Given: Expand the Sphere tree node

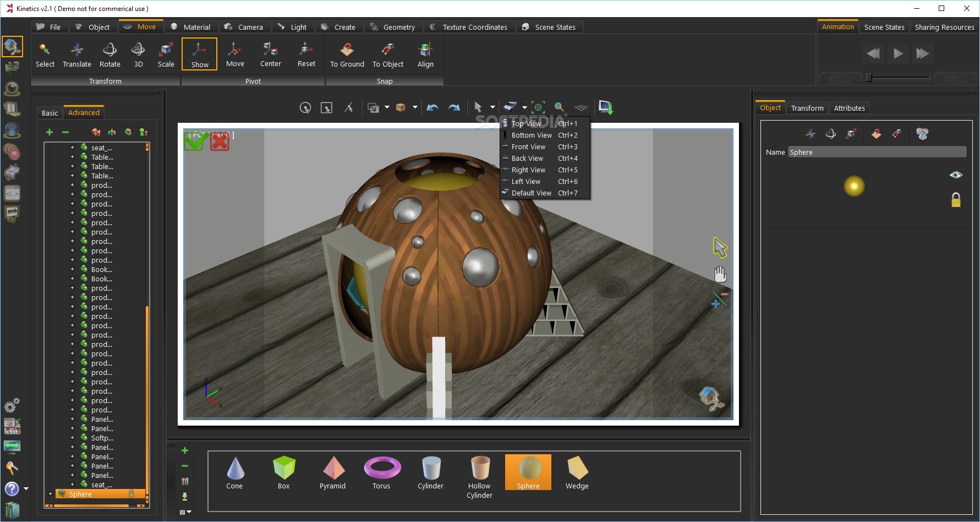Looking at the screenshot, I should [x=50, y=494].
